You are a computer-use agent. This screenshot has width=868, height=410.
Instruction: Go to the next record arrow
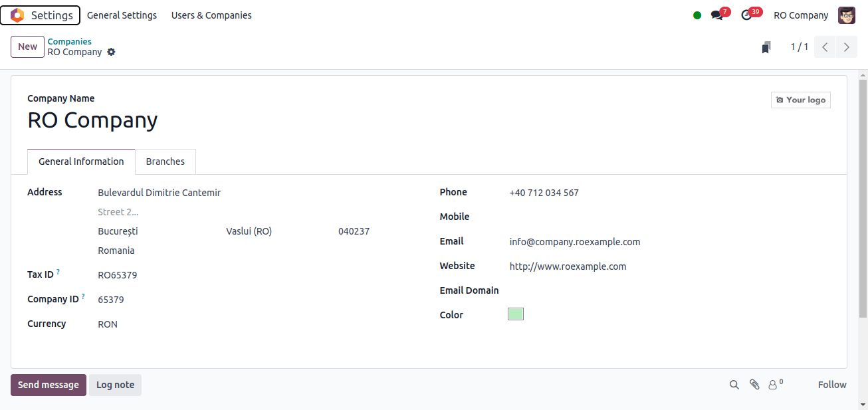[846, 47]
